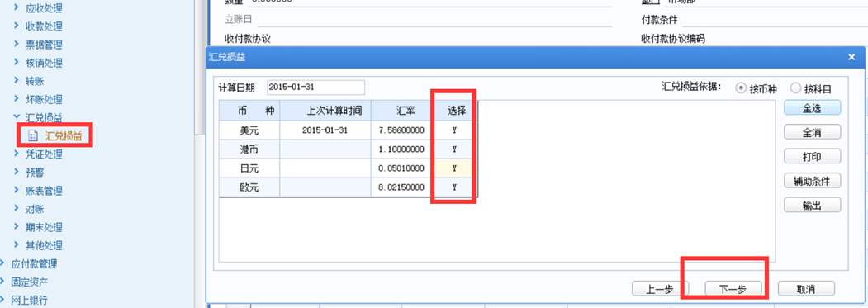Click the 输出 button

pos(812,205)
